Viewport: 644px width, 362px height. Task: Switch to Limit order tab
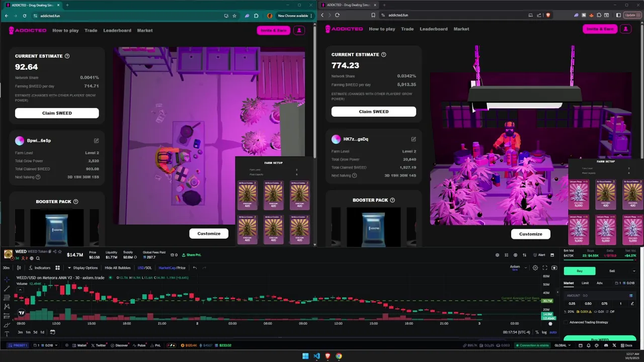(x=585, y=283)
